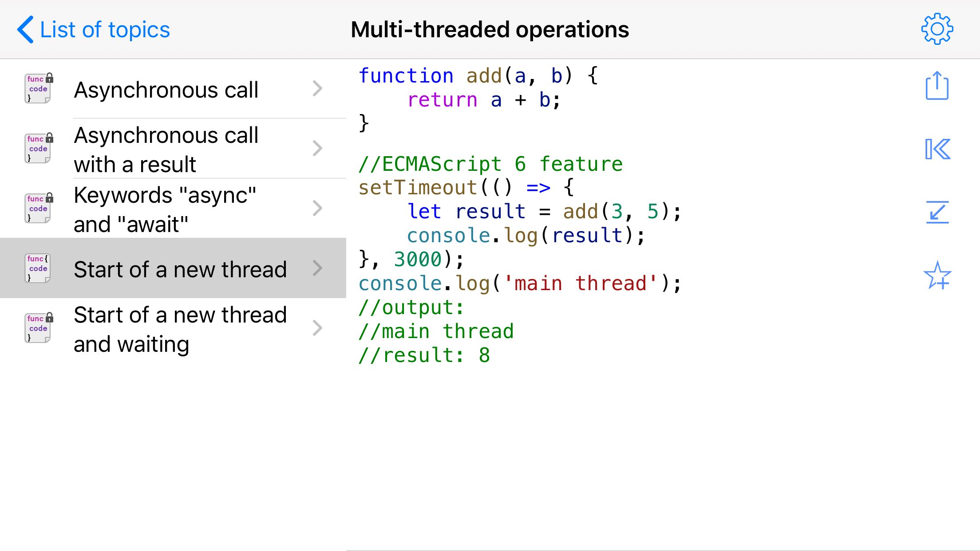Screen dimensions: 980x551
Task: Click the collapse arrow icon
Action: coord(937,212)
